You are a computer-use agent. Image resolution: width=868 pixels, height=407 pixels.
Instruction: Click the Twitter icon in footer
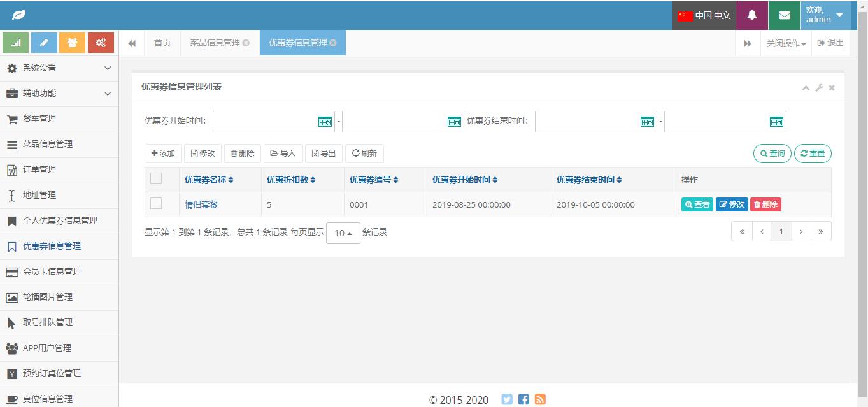tap(507, 399)
